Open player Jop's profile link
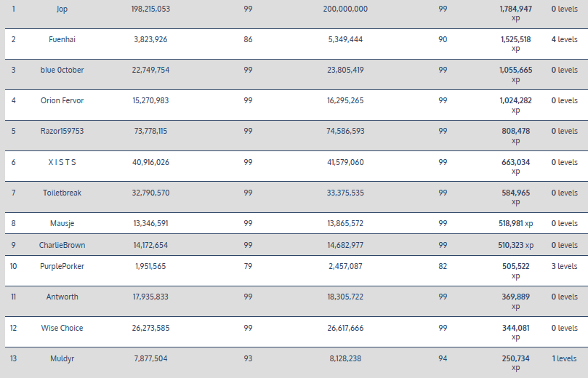Viewport: 588px width, 378px height. click(x=62, y=9)
